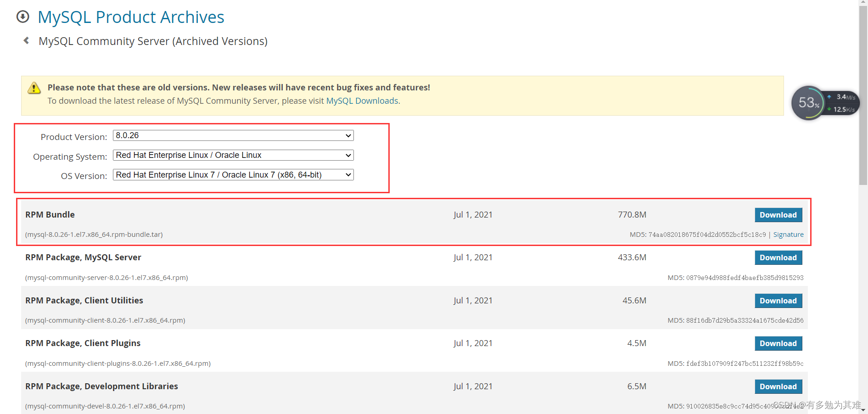Screen dimensions: 868x414
Task: Select the RPM Bundle title text
Action: click(x=50, y=214)
